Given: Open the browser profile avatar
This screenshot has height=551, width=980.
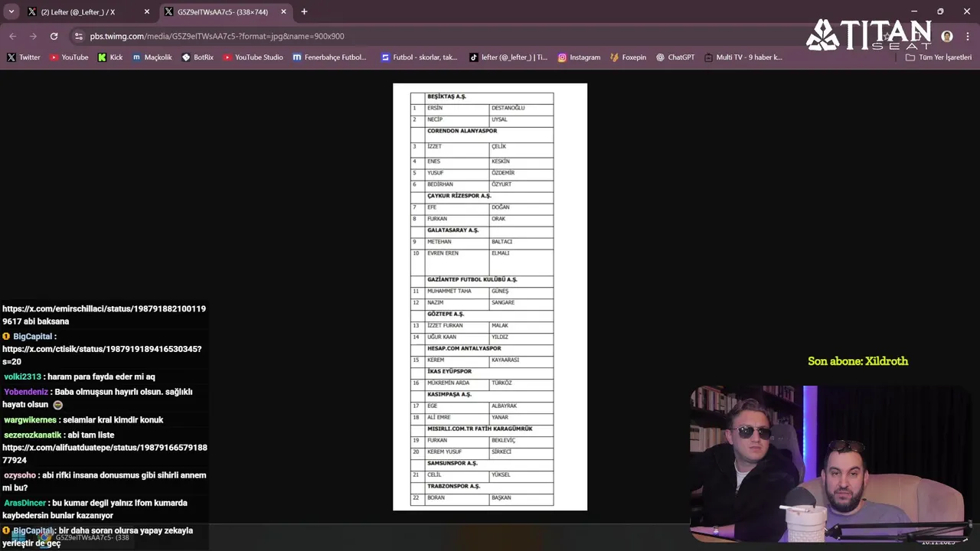Looking at the screenshot, I should pos(947,36).
